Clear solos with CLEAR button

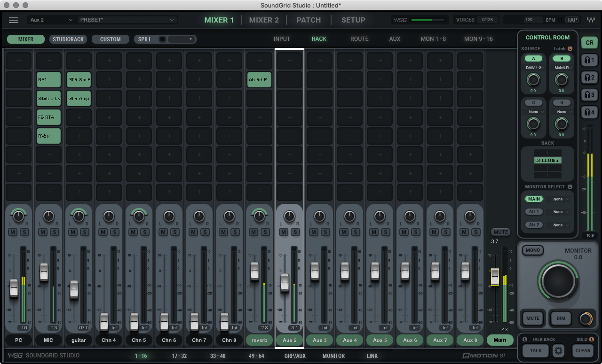583,350
